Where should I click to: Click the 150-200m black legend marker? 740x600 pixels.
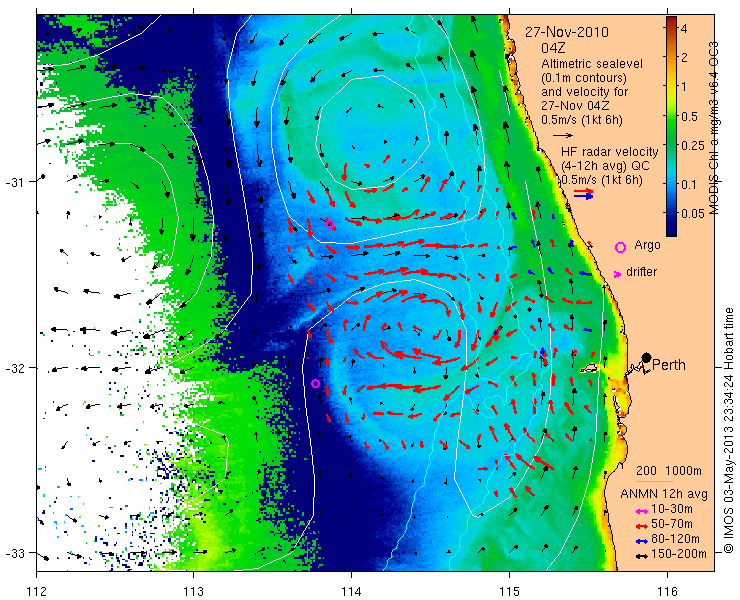[x=641, y=556]
